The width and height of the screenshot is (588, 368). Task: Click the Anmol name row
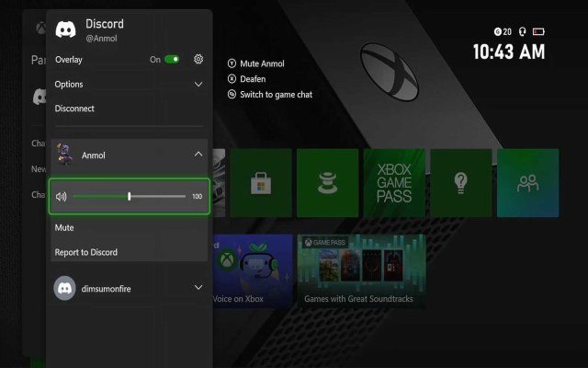[129, 155]
